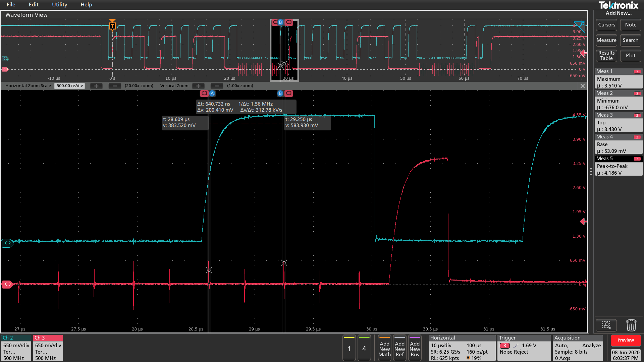Click the C3 tag beside cursor B

(288, 94)
